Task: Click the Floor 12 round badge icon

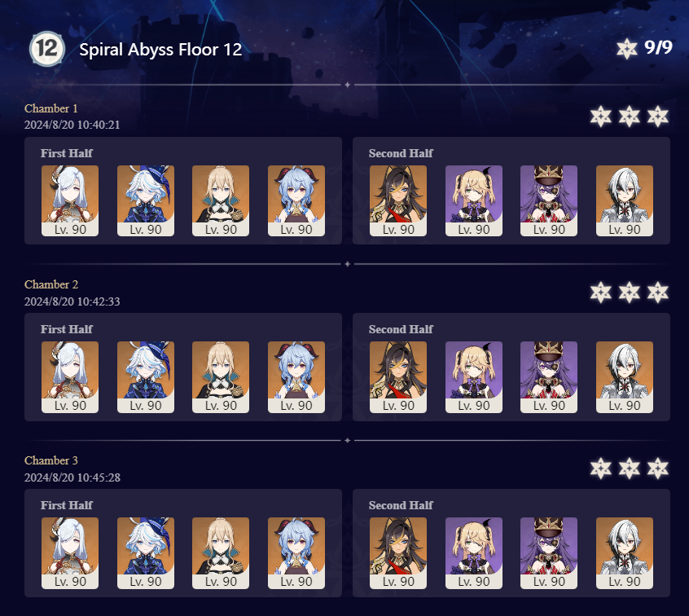Action: (47, 49)
